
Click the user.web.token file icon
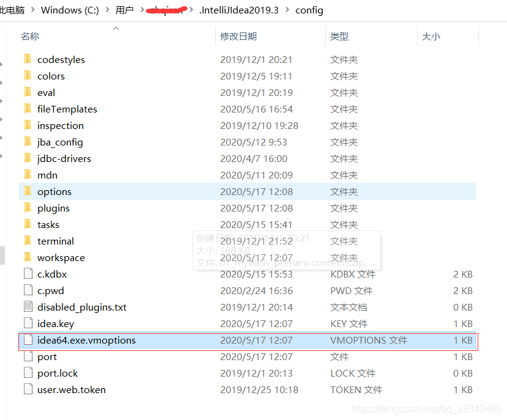28,389
